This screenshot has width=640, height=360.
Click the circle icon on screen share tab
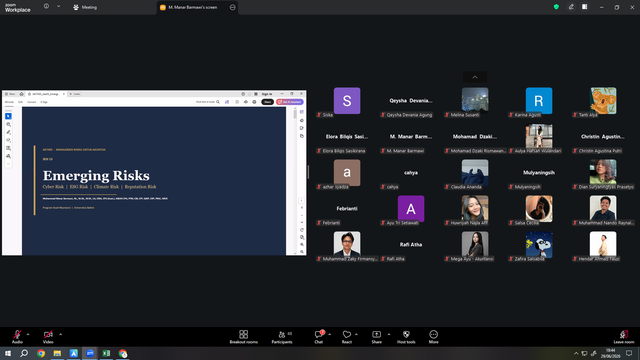pos(233,7)
